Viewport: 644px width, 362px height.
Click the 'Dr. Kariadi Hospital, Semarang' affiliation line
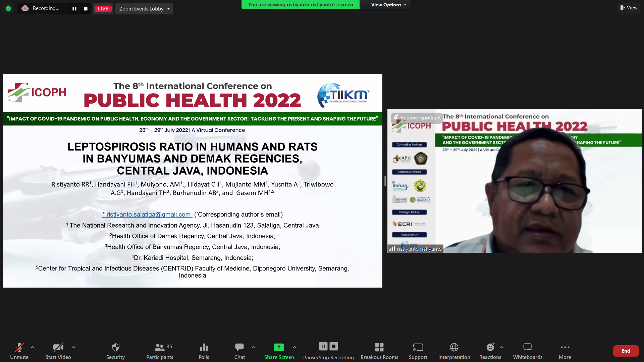193,258
